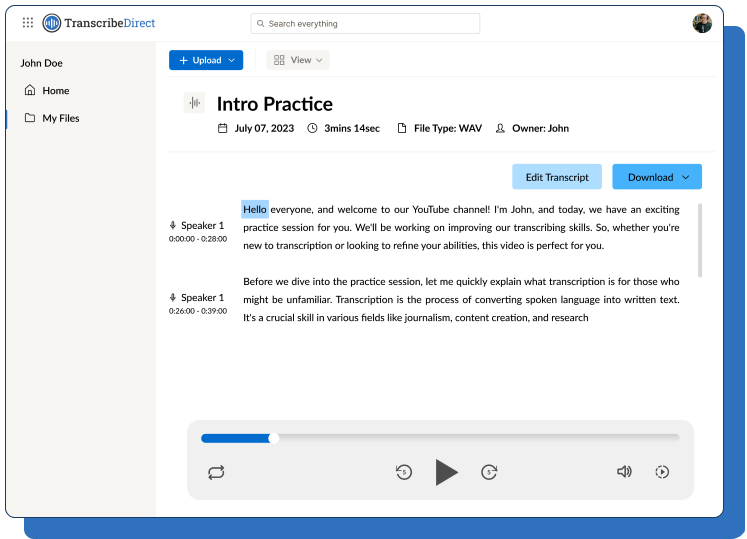Image resolution: width=747 pixels, height=539 pixels.
Task: Open the apps grid launcher icon
Action: point(27,23)
